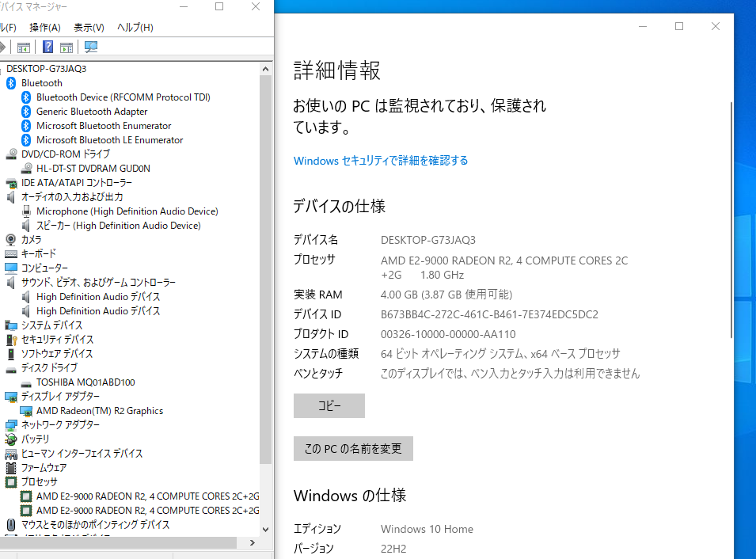Screen dimensions: 756x559
Task: Click the horizontal scroll-right arrow in Device Manager
Action: click(253, 543)
